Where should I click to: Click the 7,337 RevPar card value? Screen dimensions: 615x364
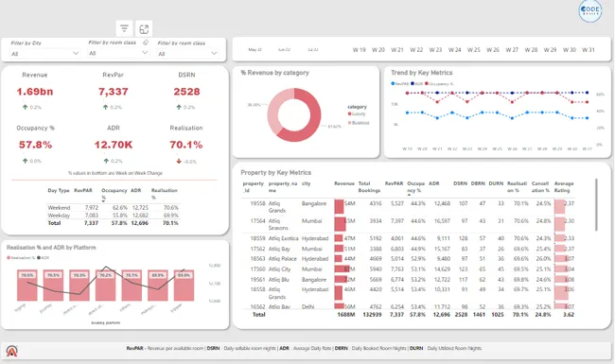113,92
